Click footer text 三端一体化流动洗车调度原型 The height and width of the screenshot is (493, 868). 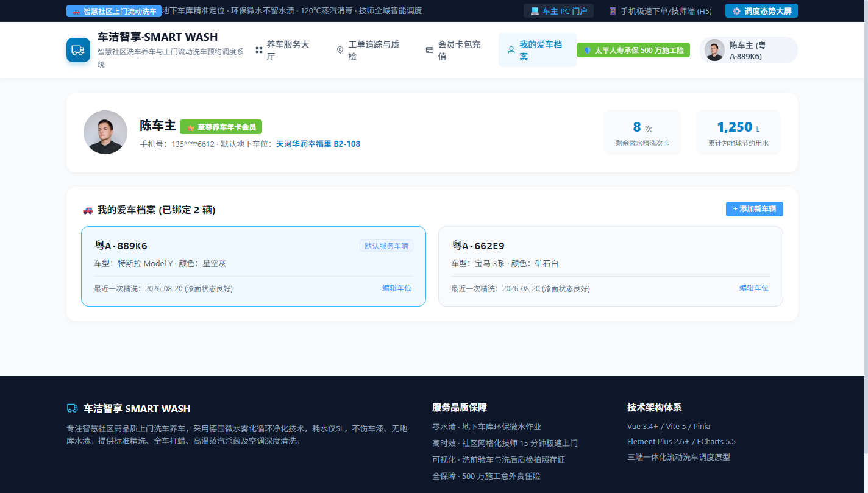pos(678,457)
